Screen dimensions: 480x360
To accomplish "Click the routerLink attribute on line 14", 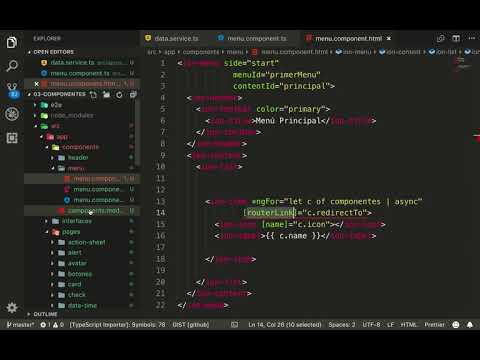I will point(270,213).
